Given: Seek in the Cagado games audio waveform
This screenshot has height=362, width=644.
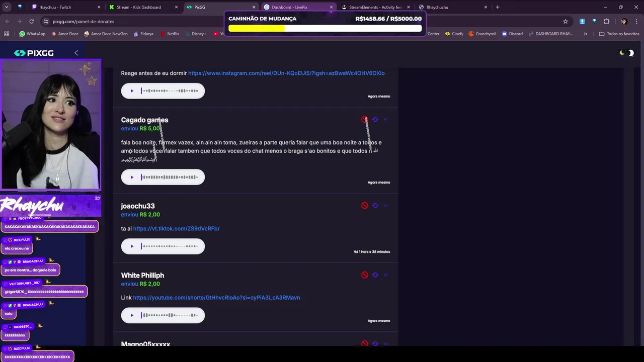Looking at the screenshot, I should pos(170,177).
